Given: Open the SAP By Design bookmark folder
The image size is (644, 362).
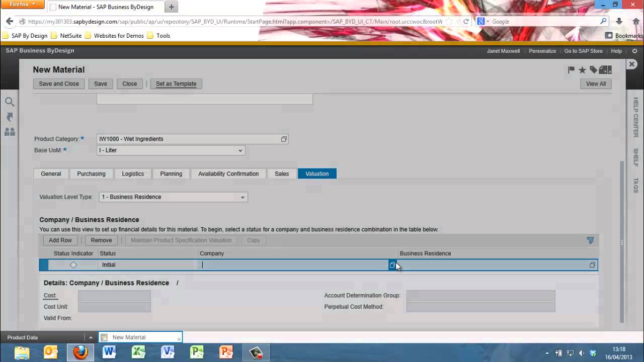Looking at the screenshot, I should (x=25, y=36).
